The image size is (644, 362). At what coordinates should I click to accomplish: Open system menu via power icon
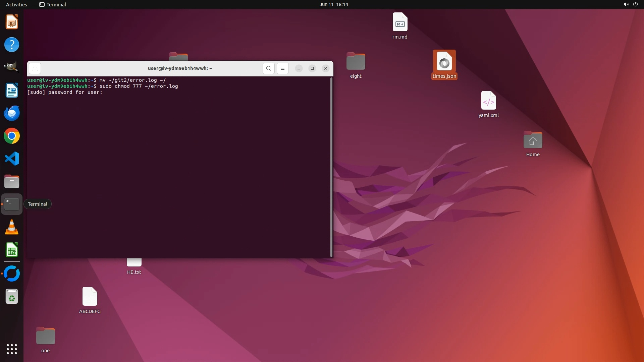pyautogui.click(x=635, y=4)
